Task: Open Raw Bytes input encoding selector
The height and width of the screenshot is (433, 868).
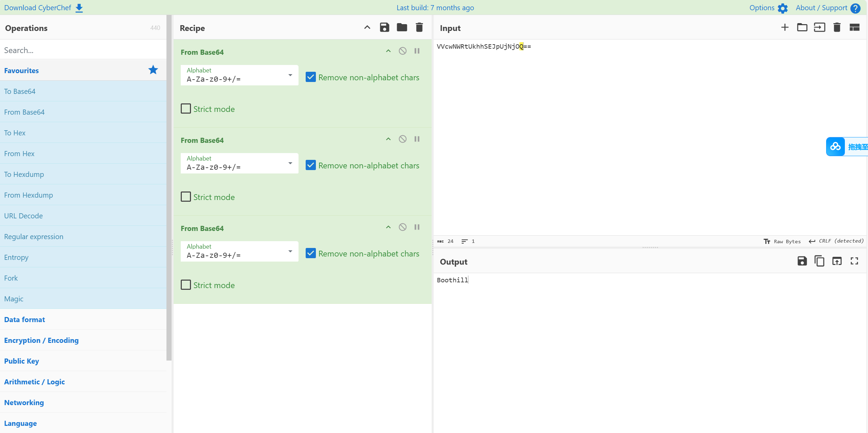Action: (x=782, y=241)
